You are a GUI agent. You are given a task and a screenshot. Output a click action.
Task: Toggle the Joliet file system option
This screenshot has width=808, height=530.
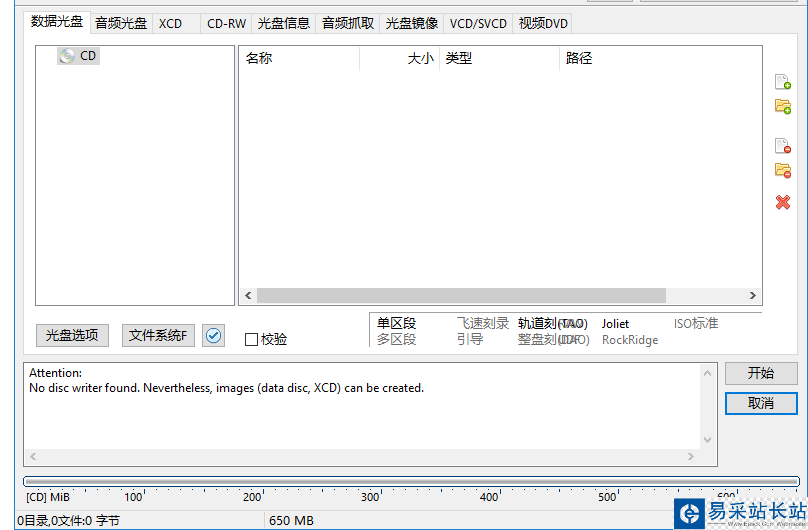point(615,323)
